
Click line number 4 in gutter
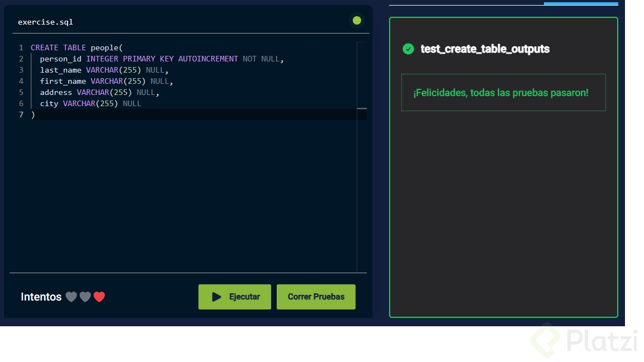tap(21, 81)
